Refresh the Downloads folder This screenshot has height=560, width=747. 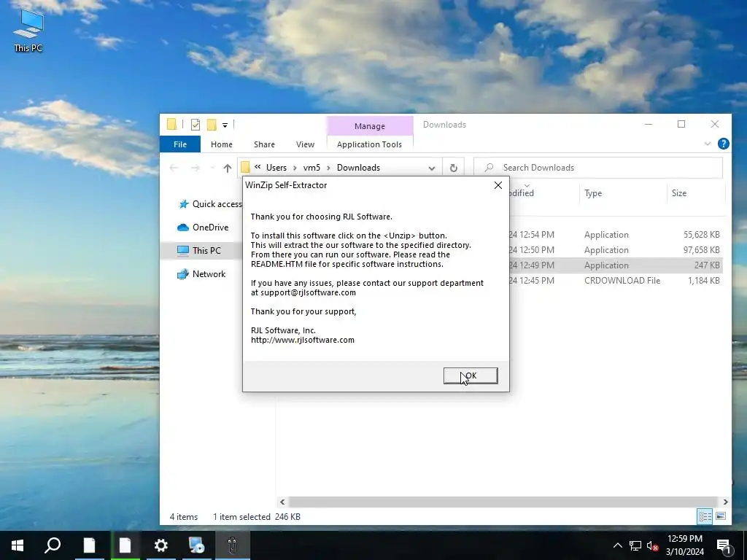pyautogui.click(x=453, y=168)
